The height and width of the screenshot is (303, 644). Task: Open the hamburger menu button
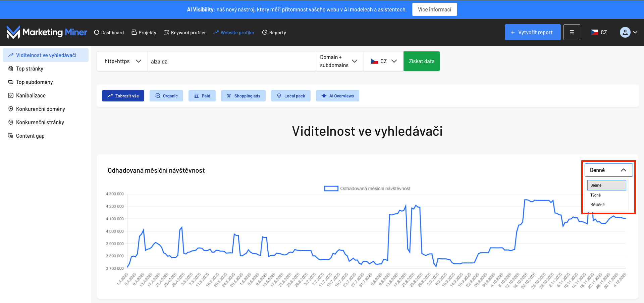coord(572,32)
